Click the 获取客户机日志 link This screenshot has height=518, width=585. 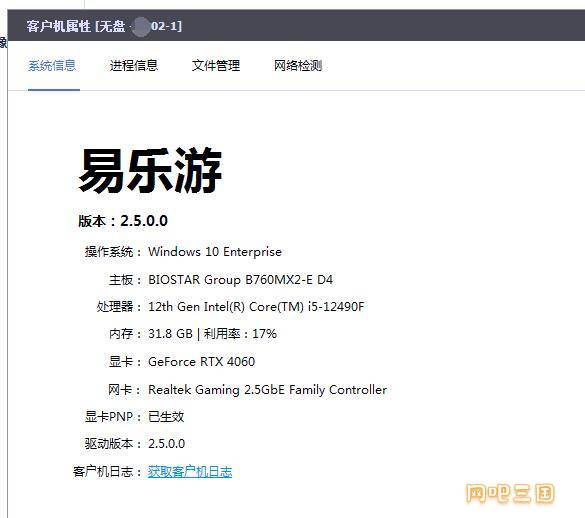tap(190, 472)
